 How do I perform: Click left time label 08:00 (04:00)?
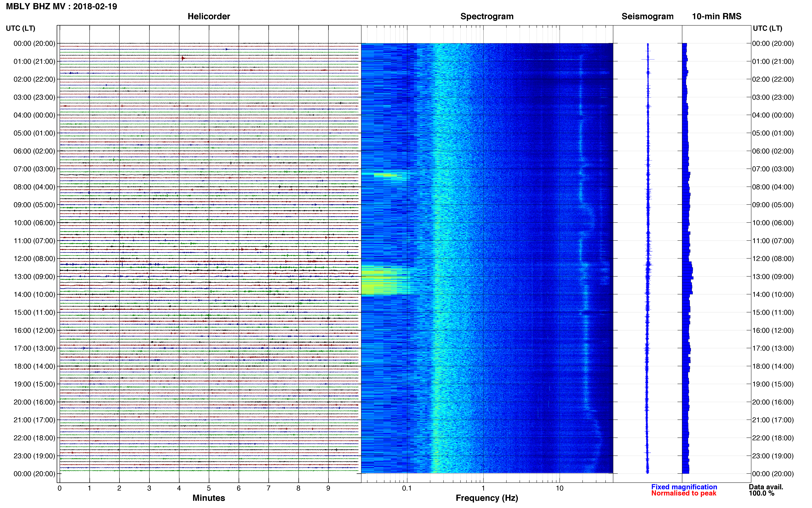(34, 187)
